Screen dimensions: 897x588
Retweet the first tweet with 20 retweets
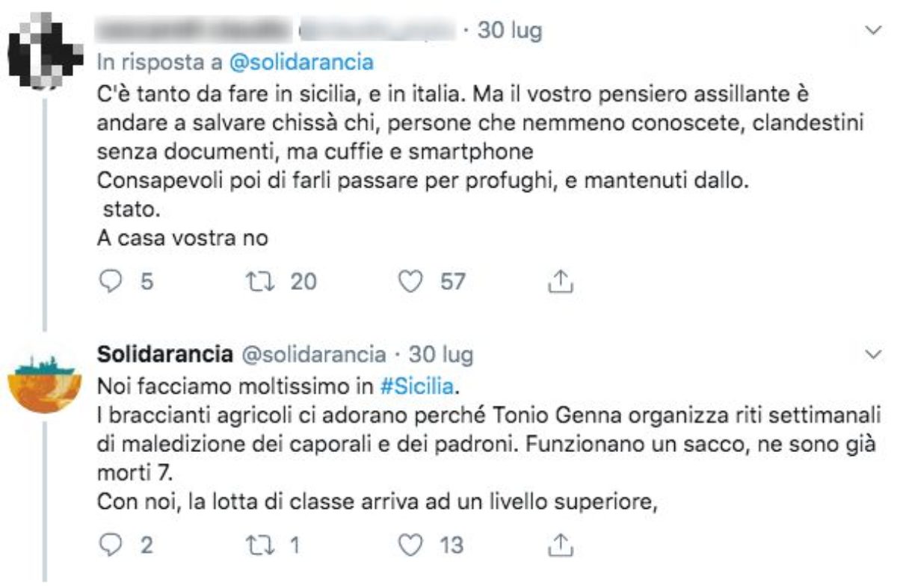point(258,282)
